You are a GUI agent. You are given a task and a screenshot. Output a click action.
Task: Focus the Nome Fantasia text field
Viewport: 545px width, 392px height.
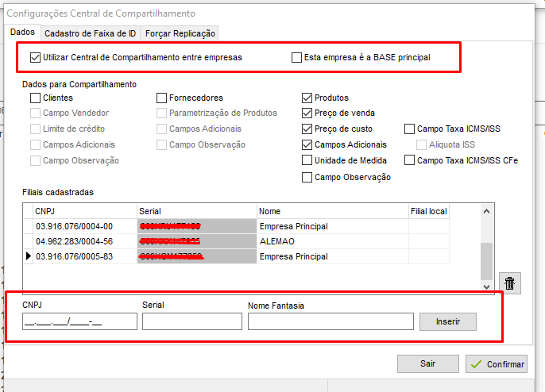(x=330, y=321)
